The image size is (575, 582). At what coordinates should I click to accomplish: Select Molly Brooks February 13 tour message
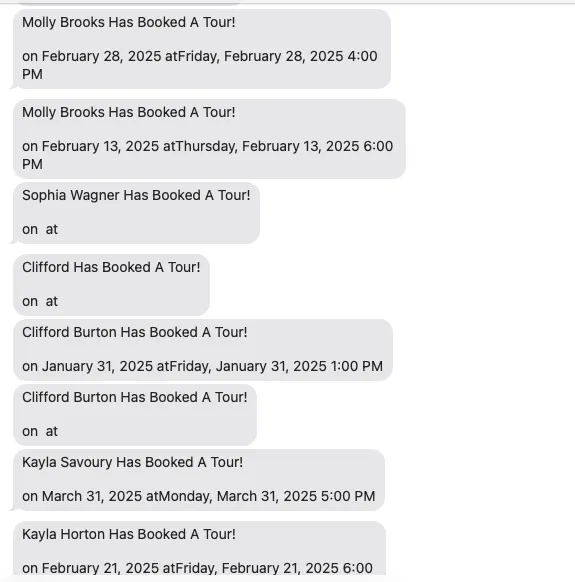point(209,139)
